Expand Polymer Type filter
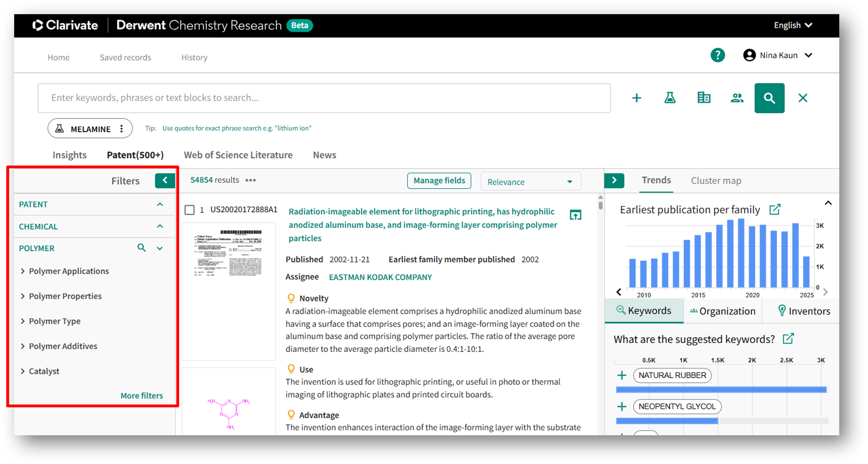Screen dimensions: 868x464 pos(23,321)
